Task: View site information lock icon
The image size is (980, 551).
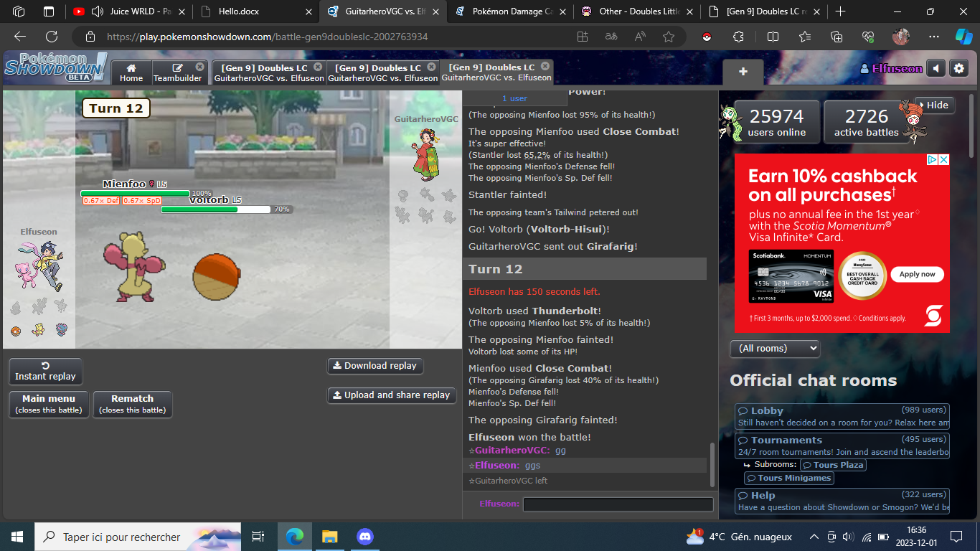Action: 90,37
